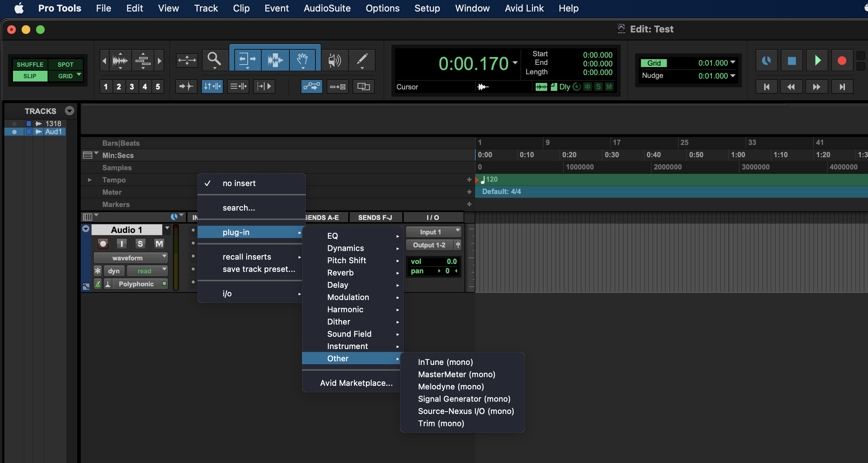Click the Output 1-2 selector button
Image resolution: width=868 pixels, height=463 pixels.
tap(429, 245)
